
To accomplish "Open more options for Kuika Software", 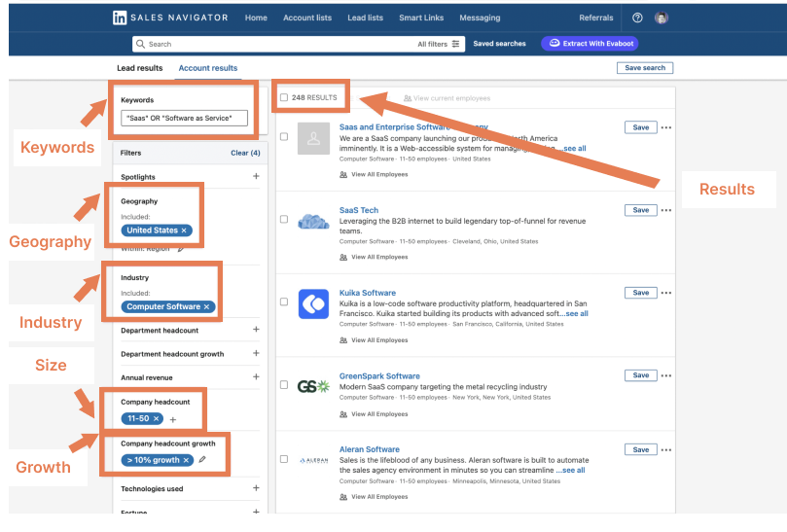I will pyautogui.click(x=666, y=293).
